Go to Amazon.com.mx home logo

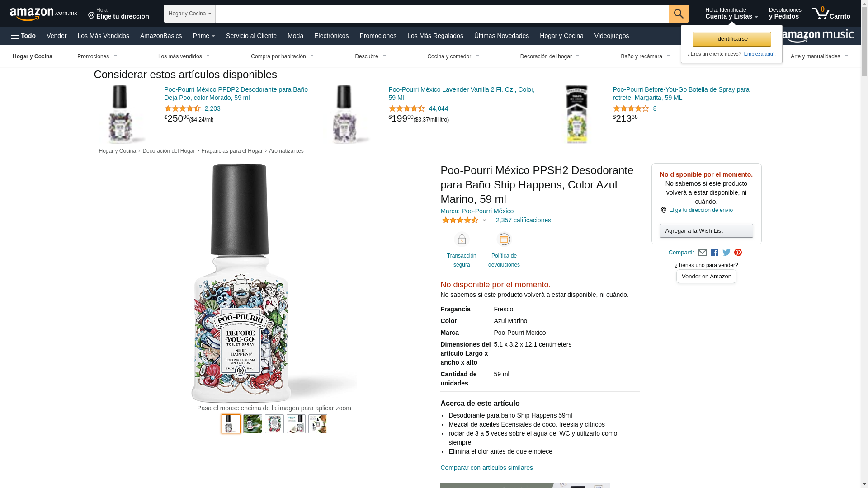pos(43,14)
